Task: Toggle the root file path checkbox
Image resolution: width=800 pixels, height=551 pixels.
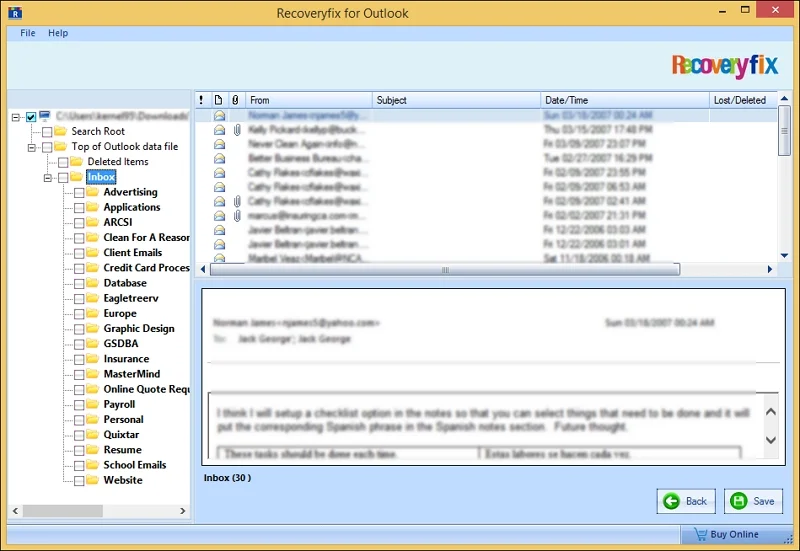Action: [x=31, y=117]
